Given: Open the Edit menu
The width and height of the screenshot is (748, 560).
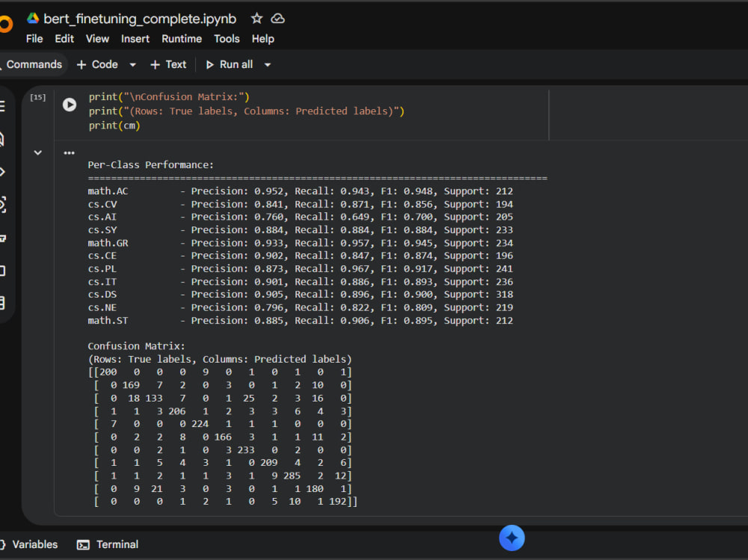Looking at the screenshot, I should (x=64, y=39).
